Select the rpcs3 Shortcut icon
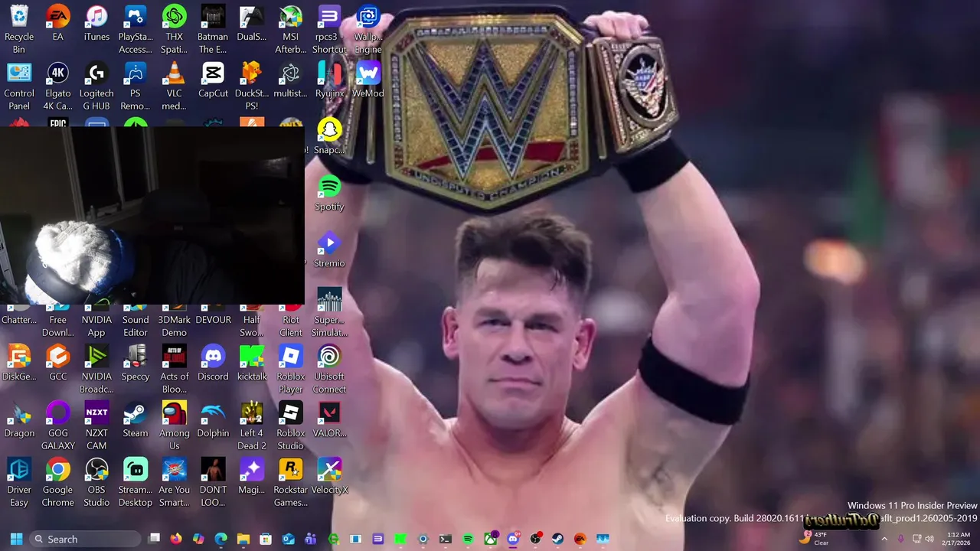980x551 pixels. 329,29
